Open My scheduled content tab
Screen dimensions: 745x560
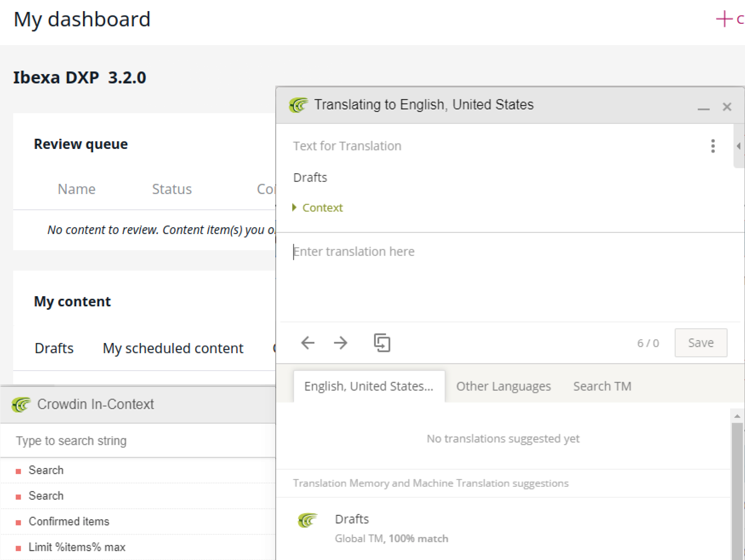point(173,348)
